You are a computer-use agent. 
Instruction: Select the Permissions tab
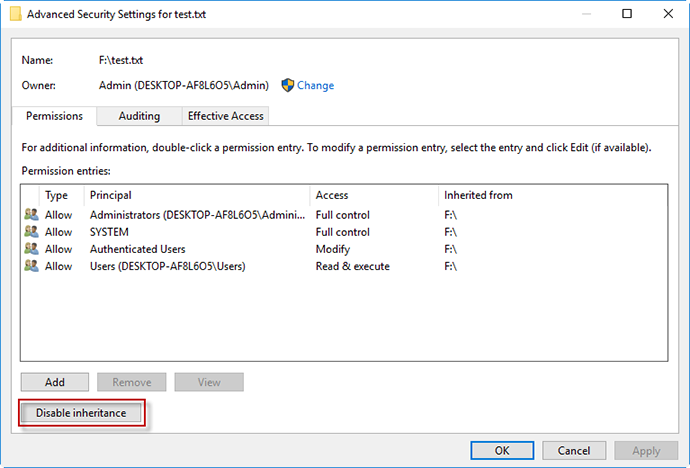point(55,116)
